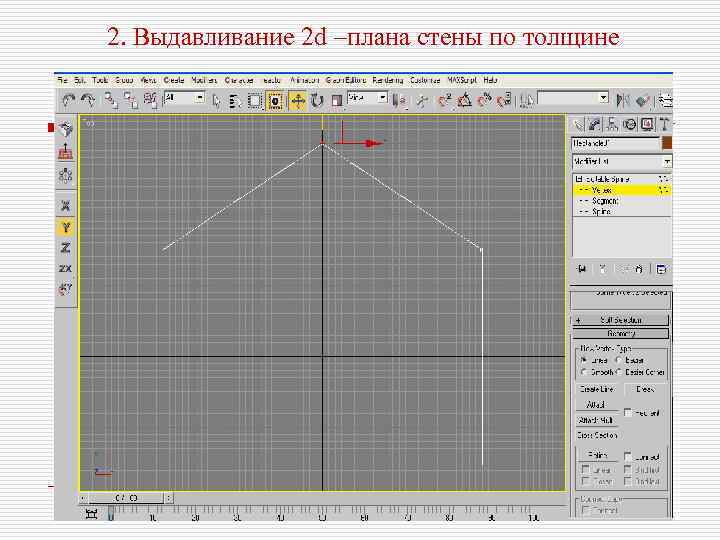Click the Undo arrow icon
The image size is (720, 540).
[x=69, y=100]
